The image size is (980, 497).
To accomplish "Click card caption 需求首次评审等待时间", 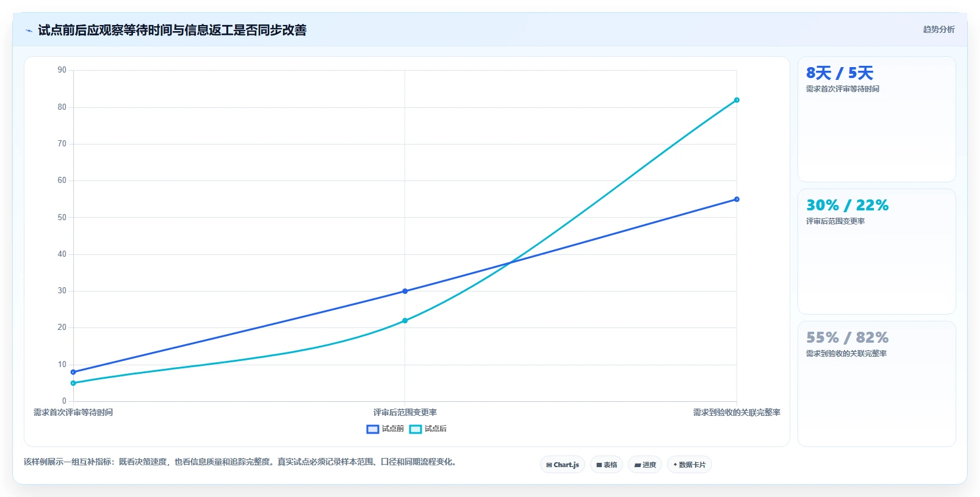I will 843,89.
